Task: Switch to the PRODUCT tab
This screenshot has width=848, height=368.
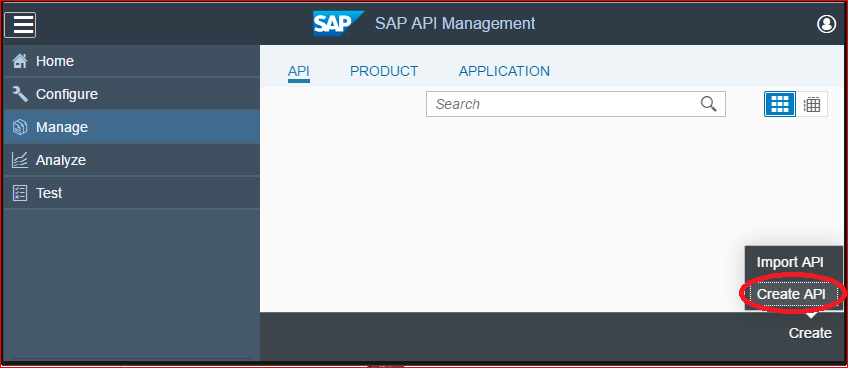Action: click(384, 71)
